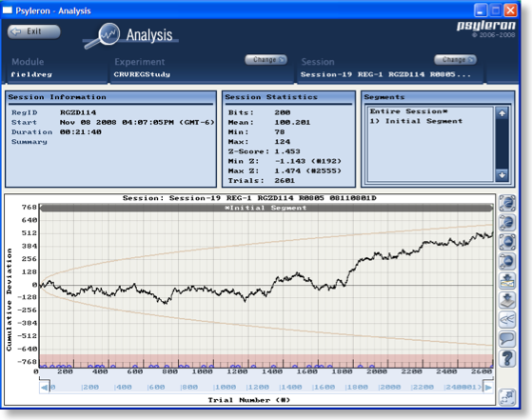Click the export graph image icon
Screen dimensions: 532x420
pyautogui.click(x=507, y=281)
